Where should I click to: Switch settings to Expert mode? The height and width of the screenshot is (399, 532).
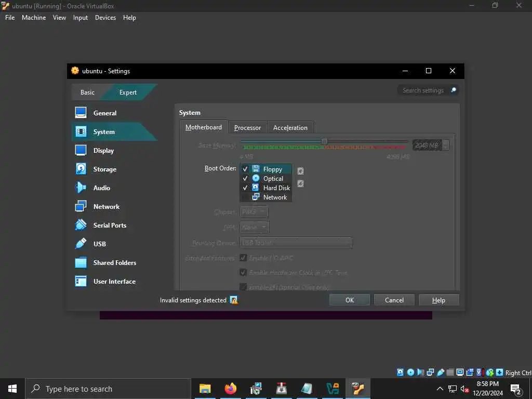click(x=128, y=92)
